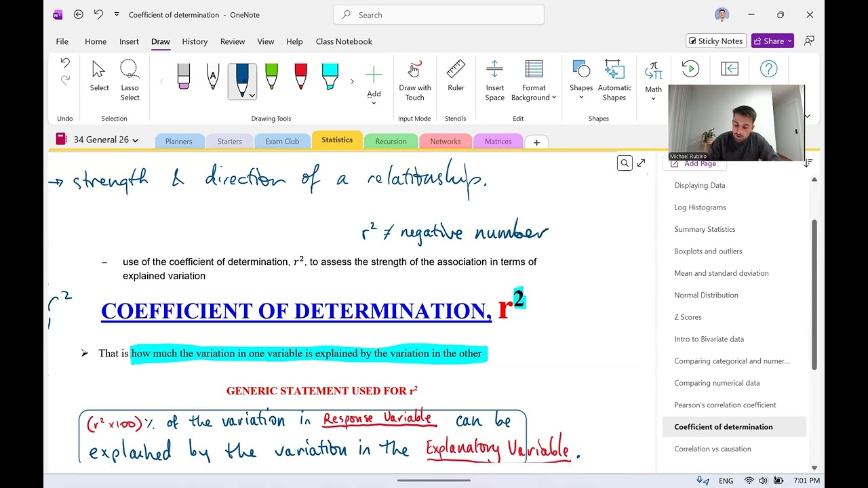Click the account profile picture
This screenshot has width=868, height=488.
[722, 14]
